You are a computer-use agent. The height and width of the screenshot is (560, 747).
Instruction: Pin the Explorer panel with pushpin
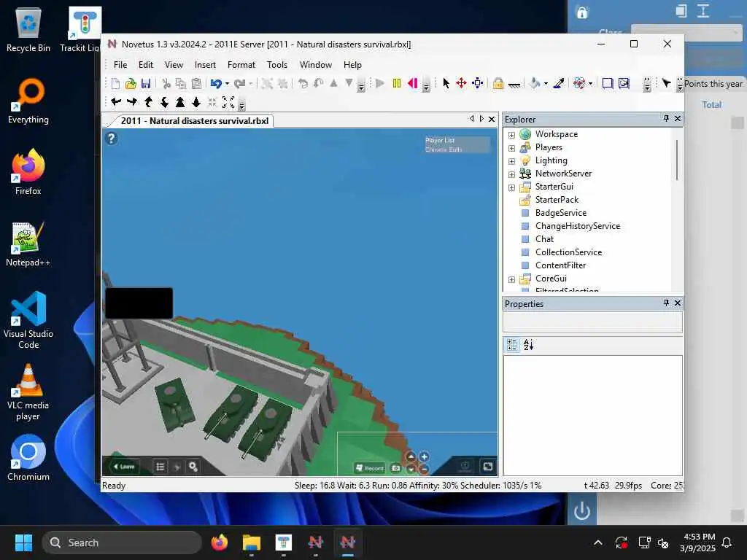click(666, 118)
